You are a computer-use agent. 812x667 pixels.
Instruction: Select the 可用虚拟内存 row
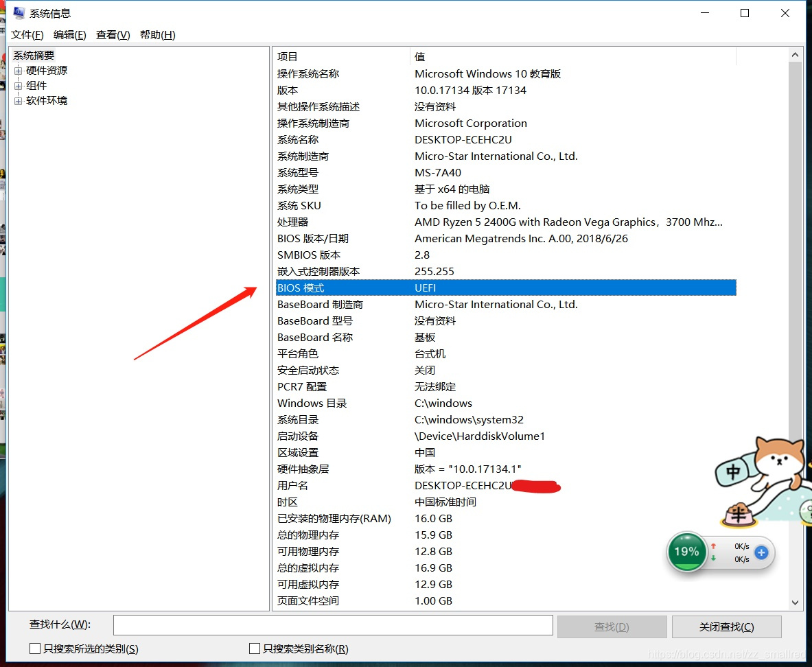click(x=506, y=584)
